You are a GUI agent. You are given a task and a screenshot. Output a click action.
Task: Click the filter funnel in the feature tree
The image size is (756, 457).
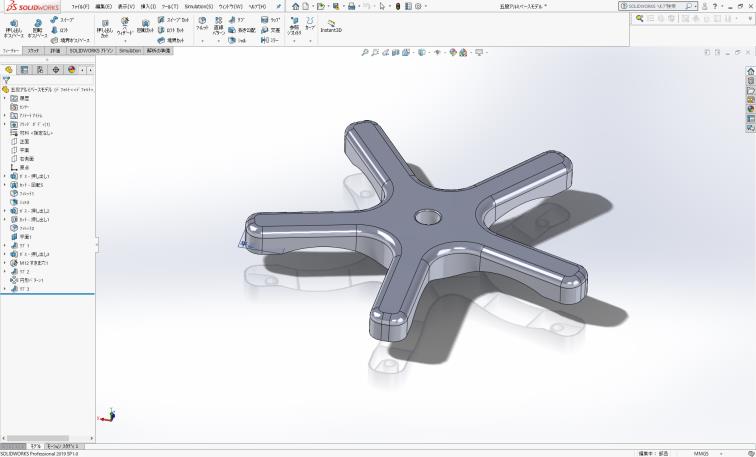(x=6, y=80)
